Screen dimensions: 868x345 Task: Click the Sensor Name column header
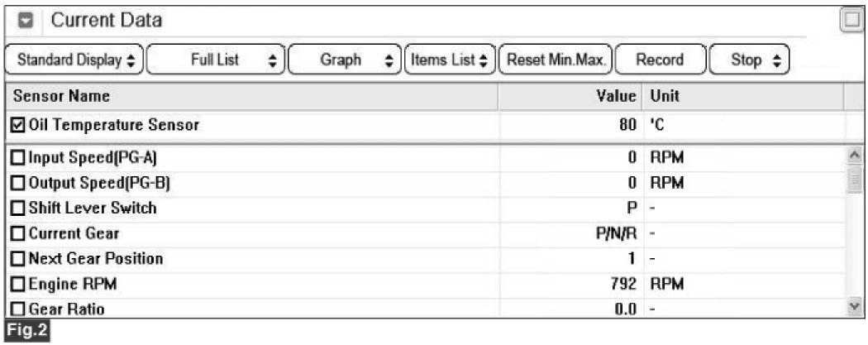pyautogui.click(x=251, y=96)
